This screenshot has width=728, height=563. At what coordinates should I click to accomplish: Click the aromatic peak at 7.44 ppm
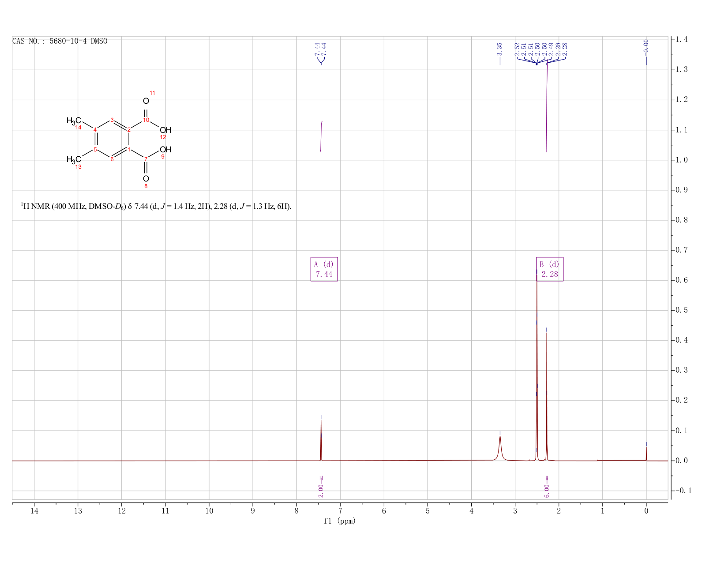321,440
